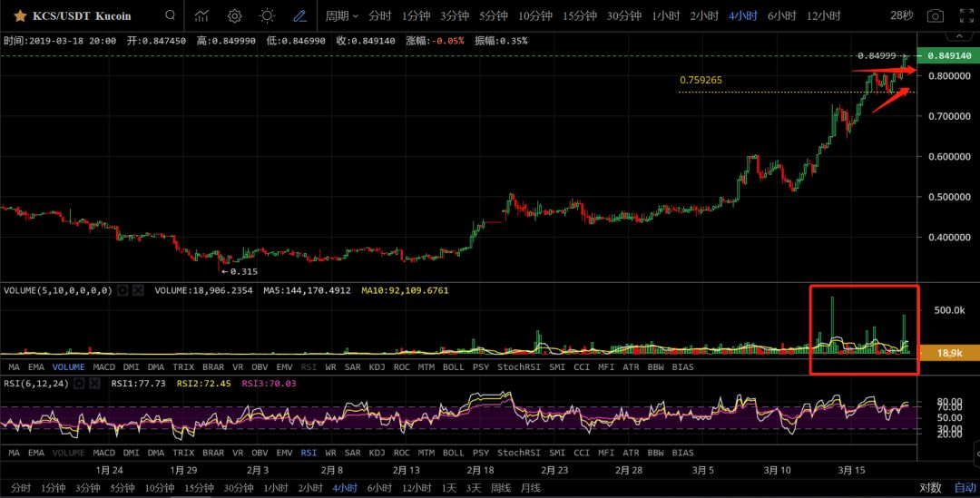
Task: Enable KDJ in volume panel indicator row
Action: pyautogui.click(x=377, y=367)
